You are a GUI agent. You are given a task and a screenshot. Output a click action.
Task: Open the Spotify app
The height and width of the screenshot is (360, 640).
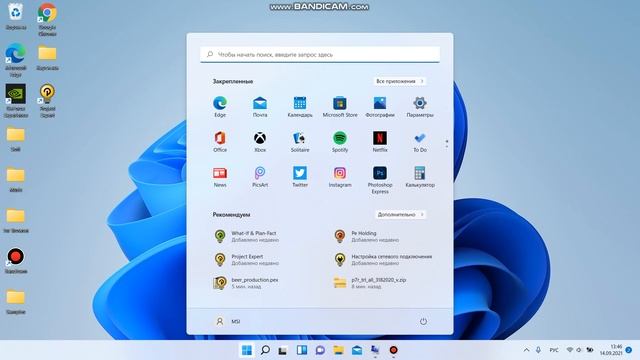click(x=340, y=142)
